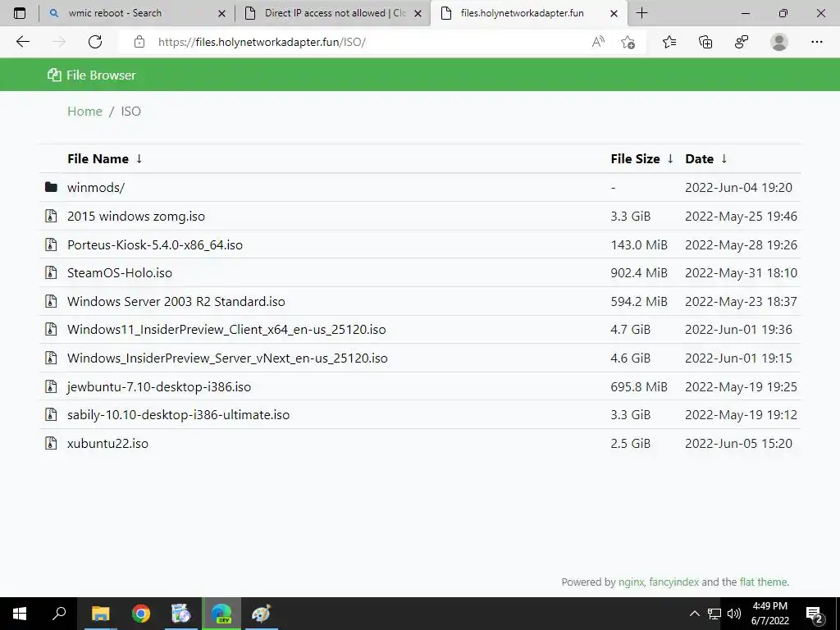Open network status tray icon
This screenshot has height=630, width=840.
point(714,614)
